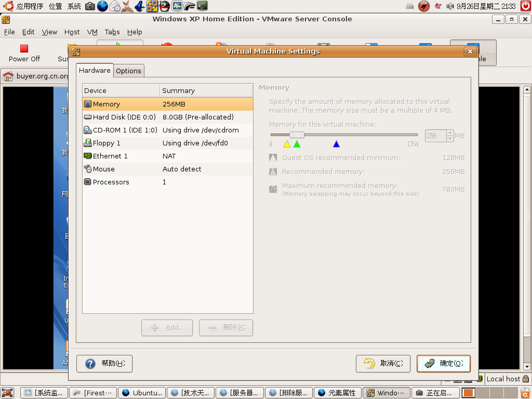
Task: Switch to the 元素属性 taskbar window
Action: point(337,393)
